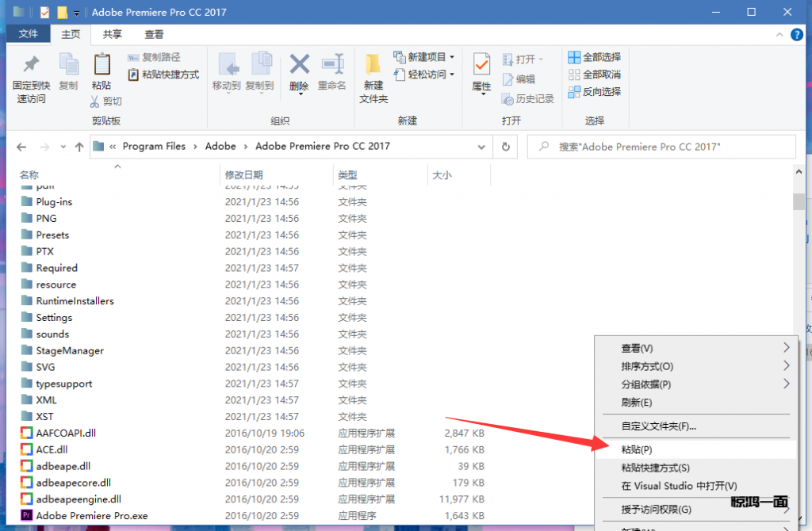The image size is (812, 531).
Task: Expand the address bar history dropdown
Action: [x=481, y=147]
